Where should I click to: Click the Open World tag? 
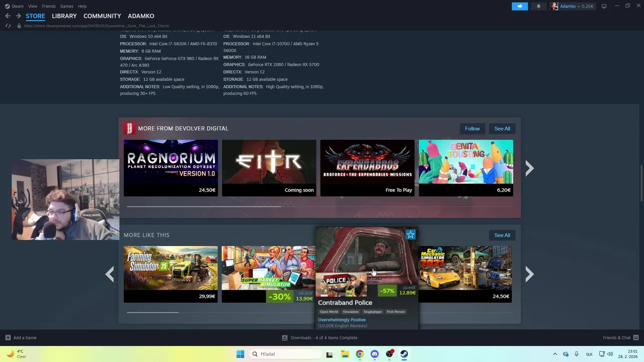[x=329, y=312]
